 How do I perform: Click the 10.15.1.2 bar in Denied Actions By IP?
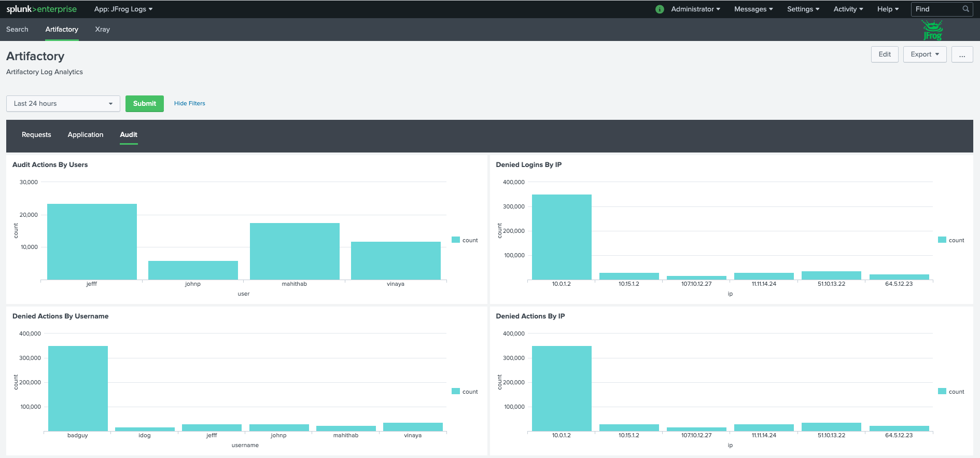click(629, 428)
